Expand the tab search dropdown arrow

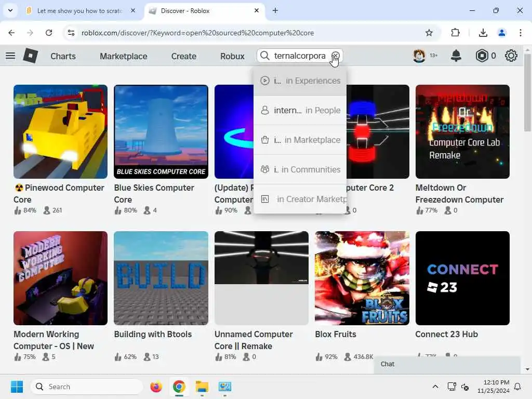click(x=10, y=10)
